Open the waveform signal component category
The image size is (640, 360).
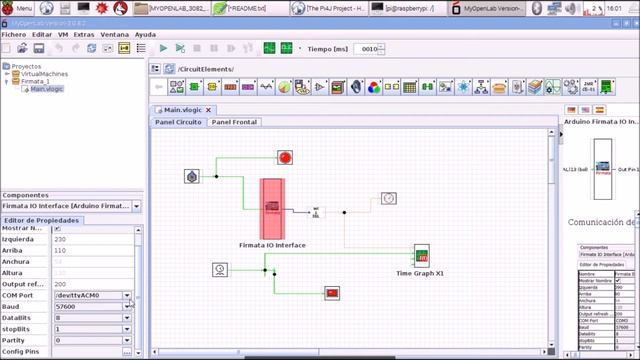267,87
